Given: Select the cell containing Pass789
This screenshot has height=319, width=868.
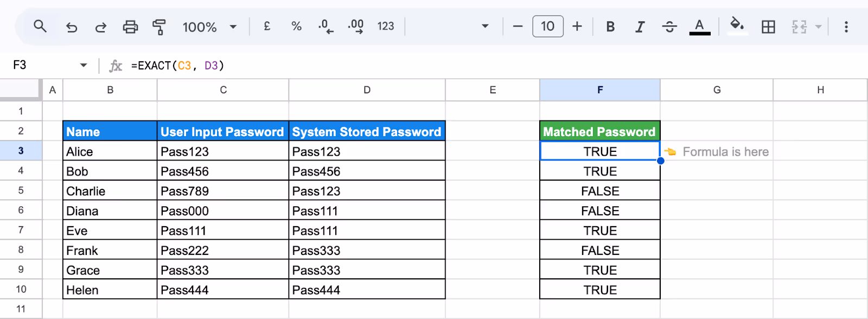Looking at the screenshot, I should (223, 191).
